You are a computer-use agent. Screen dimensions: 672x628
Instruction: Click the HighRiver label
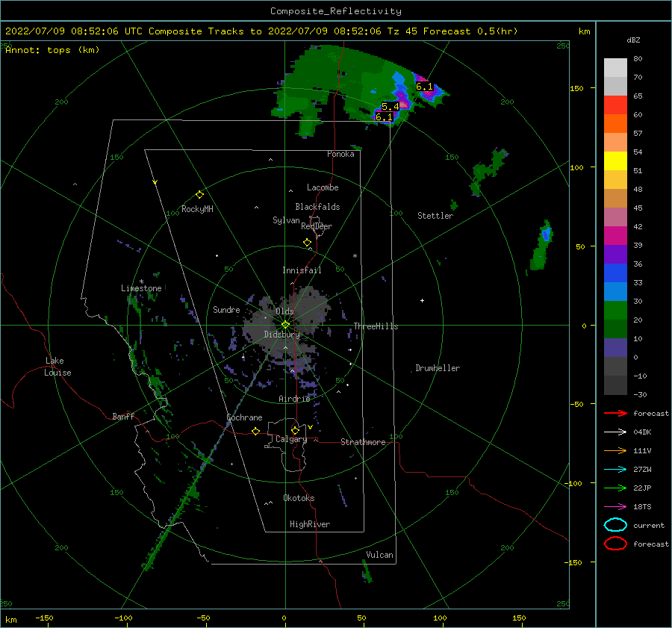(310, 524)
